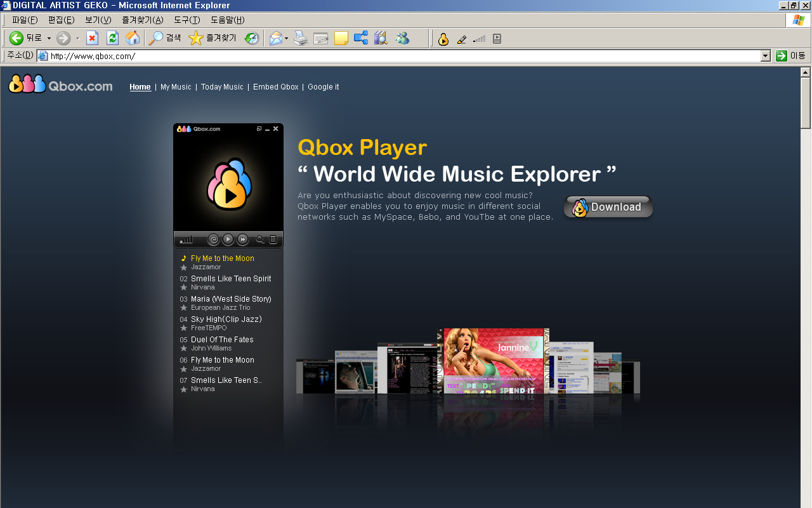Adjust the player volume bars
812x508 pixels.
click(187, 240)
